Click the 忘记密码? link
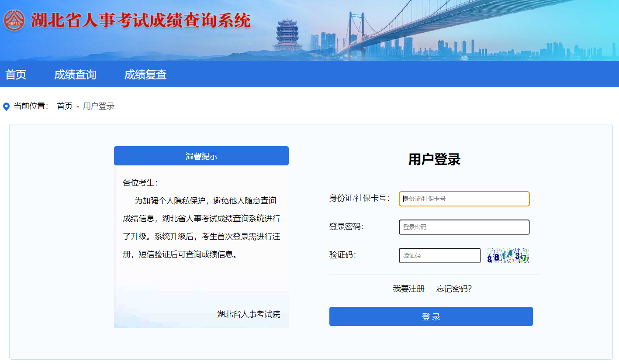The width and height of the screenshot is (619, 364). [454, 288]
